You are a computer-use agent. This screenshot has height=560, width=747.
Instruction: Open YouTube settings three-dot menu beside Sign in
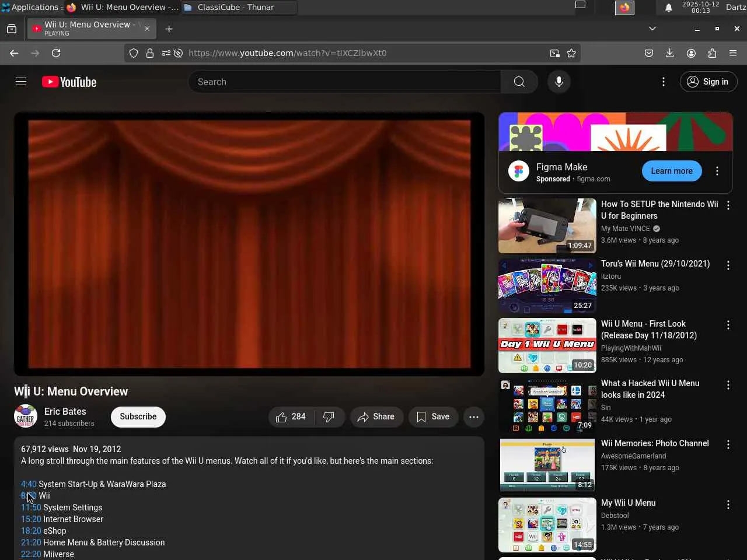pyautogui.click(x=663, y=82)
